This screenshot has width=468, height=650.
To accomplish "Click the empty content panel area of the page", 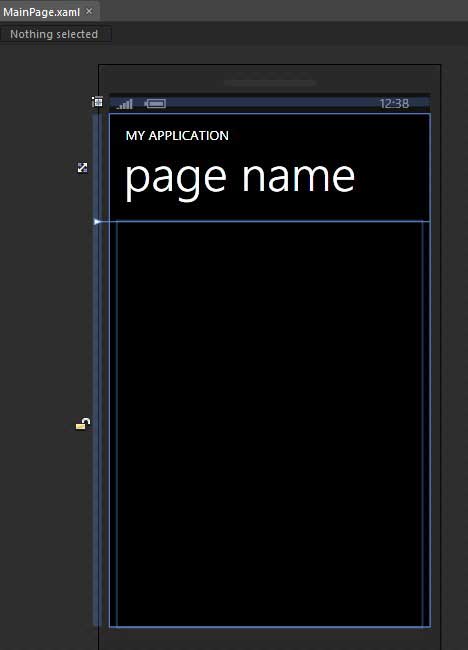I will point(269,424).
